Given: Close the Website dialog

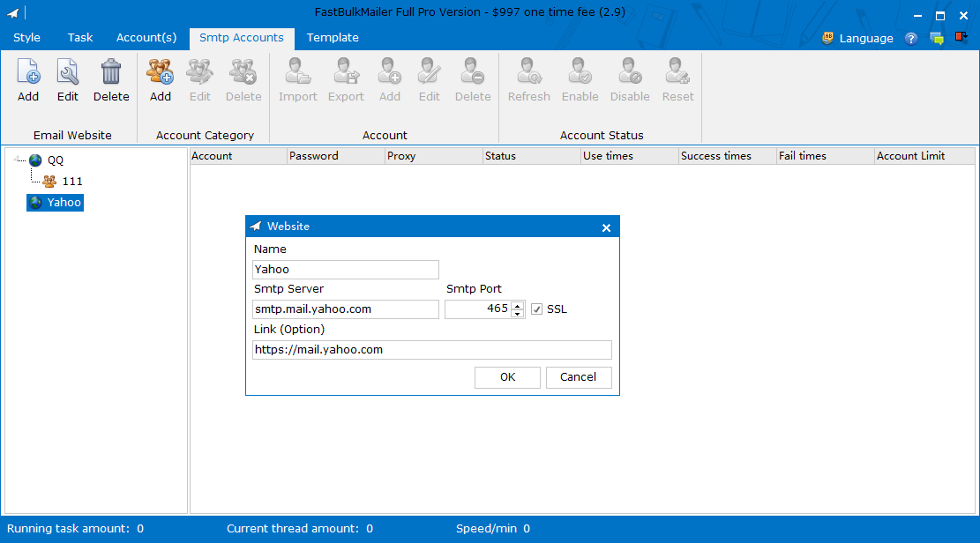Looking at the screenshot, I should click(606, 227).
